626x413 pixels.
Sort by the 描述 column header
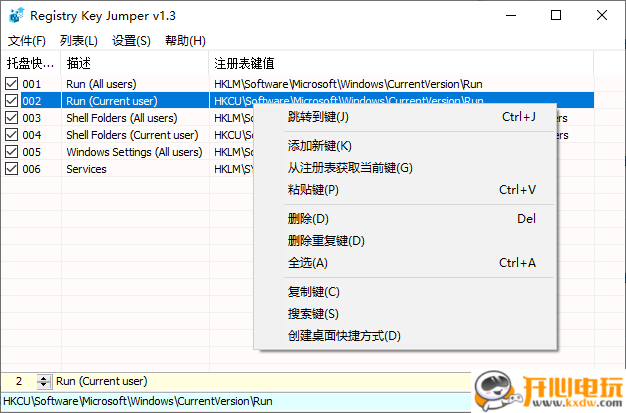click(x=135, y=63)
